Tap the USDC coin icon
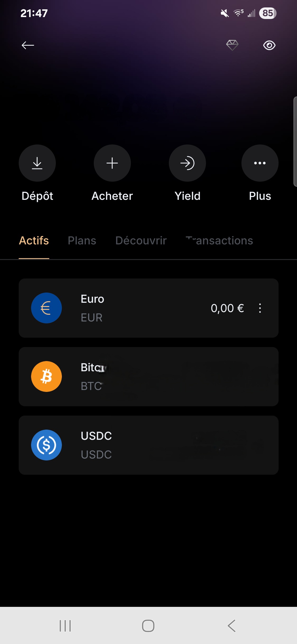The height and width of the screenshot is (644, 297). click(46, 445)
